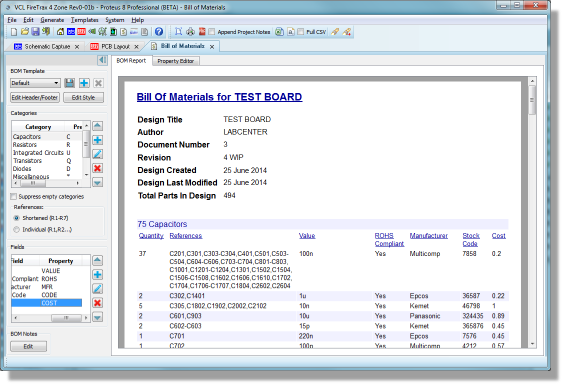Add a new field with plus icon
The height and width of the screenshot is (385, 563).
(97, 275)
